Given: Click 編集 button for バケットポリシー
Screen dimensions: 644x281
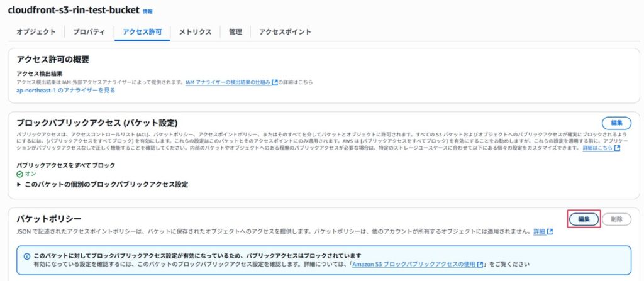Looking at the screenshot, I should point(584,219).
